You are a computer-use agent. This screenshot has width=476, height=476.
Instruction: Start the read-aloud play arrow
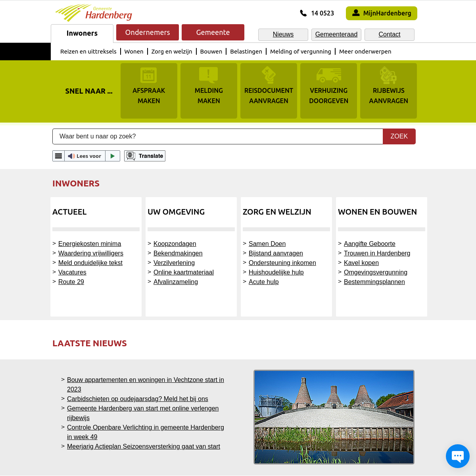tap(113, 156)
